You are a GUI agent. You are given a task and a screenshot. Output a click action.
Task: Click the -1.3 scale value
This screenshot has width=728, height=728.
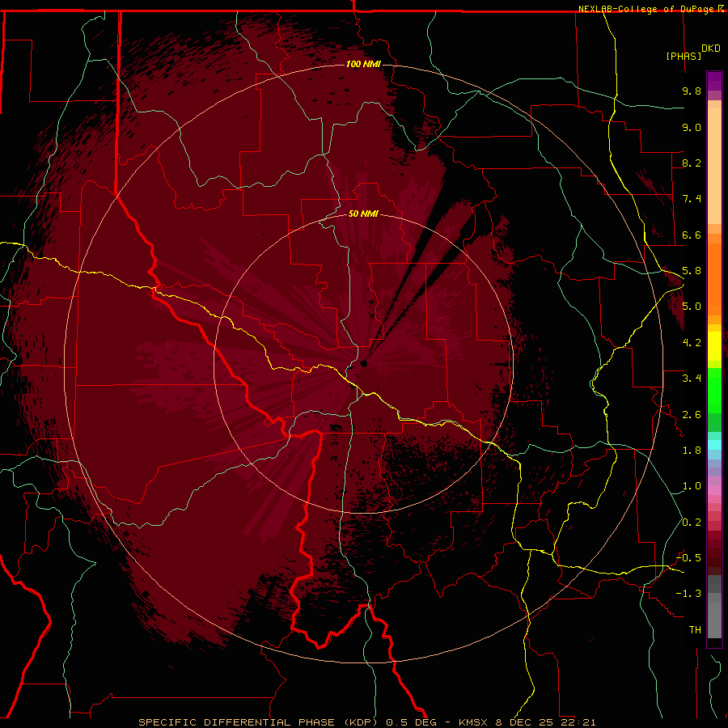tap(688, 594)
